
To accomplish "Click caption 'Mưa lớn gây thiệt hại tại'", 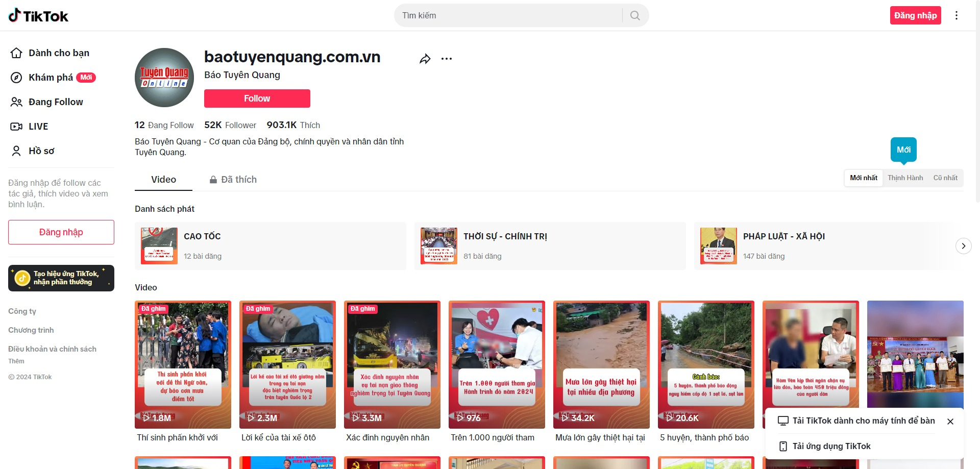I will (x=600, y=437).
